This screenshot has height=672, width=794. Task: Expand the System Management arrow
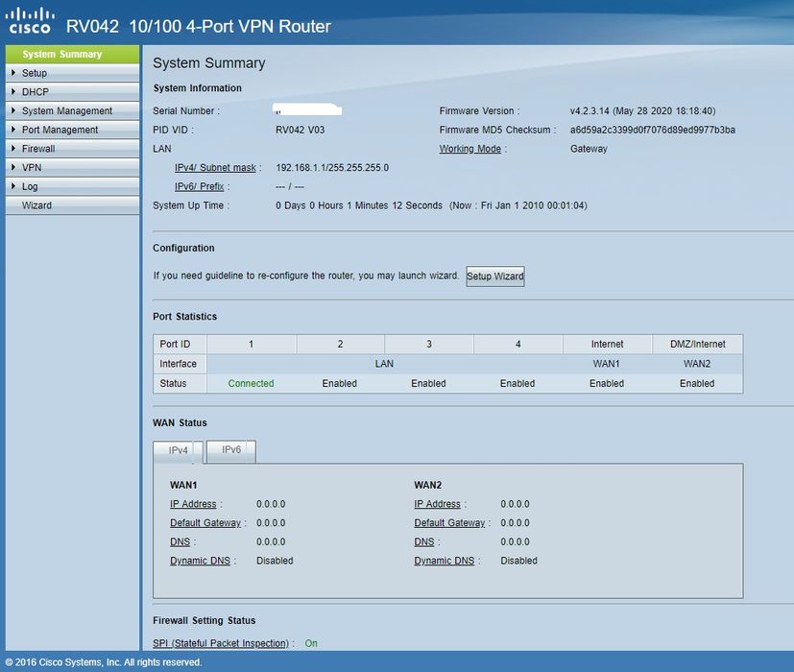[x=13, y=109]
